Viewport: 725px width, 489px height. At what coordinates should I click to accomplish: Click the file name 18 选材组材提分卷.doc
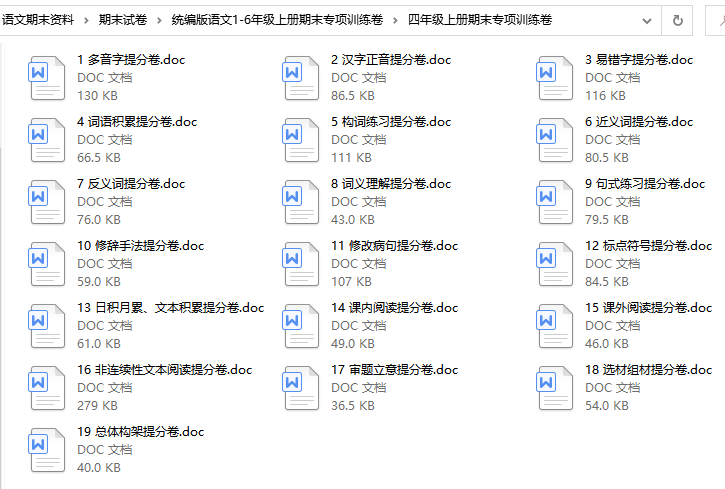(x=648, y=369)
